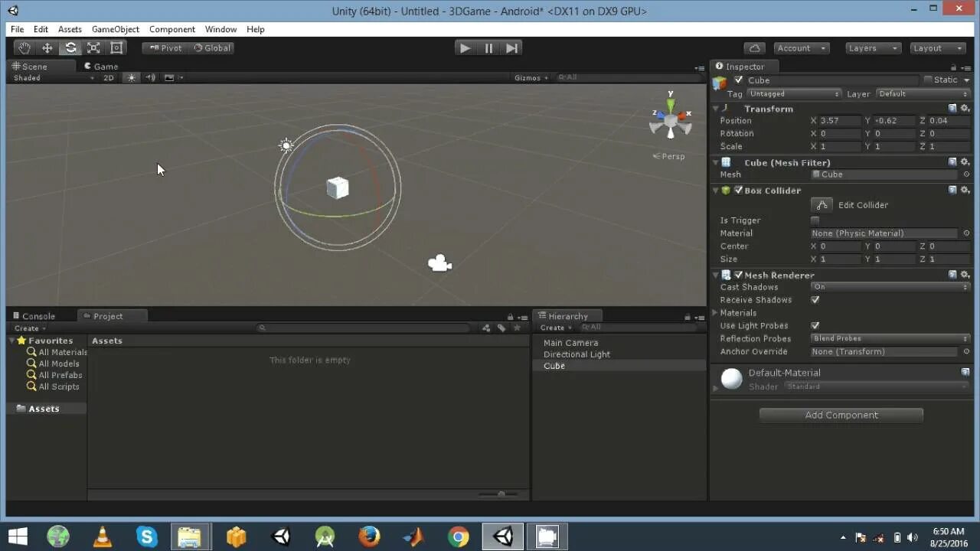980x551 pixels.
Task: Open the Window menu
Action: point(220,29)
